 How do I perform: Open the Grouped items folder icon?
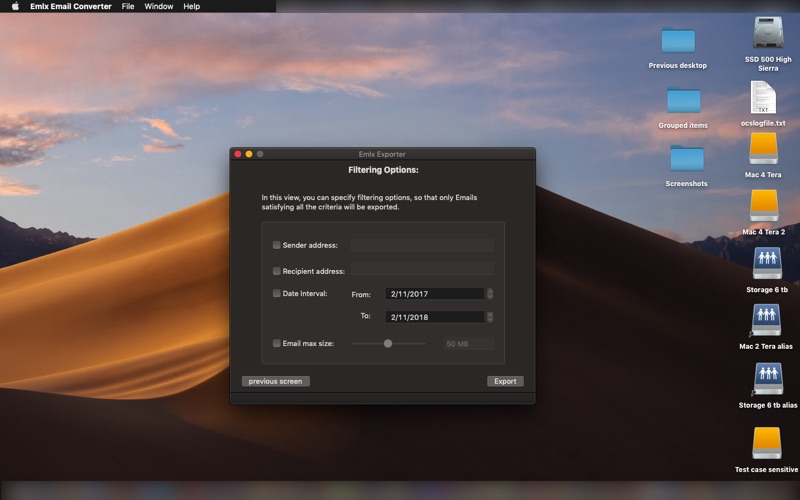click(684, 100)
